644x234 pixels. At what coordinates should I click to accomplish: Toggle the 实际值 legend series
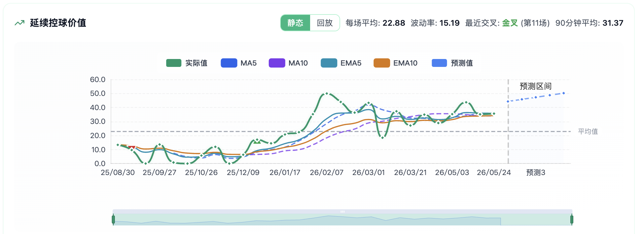pyautogui.click(x=187, y=63)
